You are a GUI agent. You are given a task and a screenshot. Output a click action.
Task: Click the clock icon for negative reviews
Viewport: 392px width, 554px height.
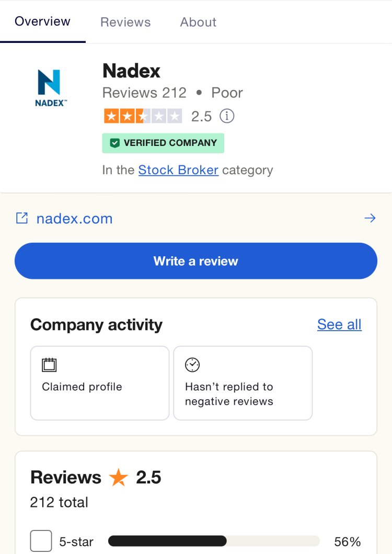coord(192,365)
